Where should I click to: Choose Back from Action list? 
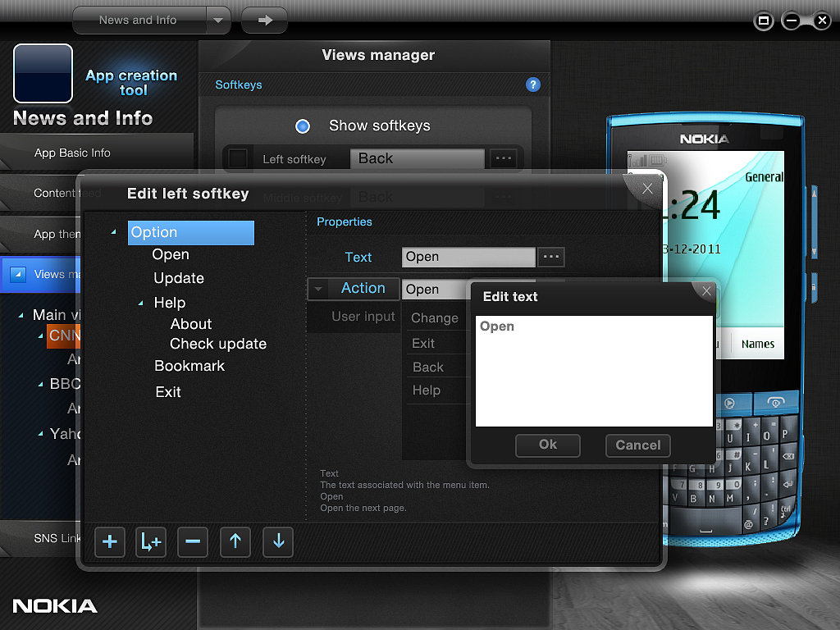(x=428, y=367)
